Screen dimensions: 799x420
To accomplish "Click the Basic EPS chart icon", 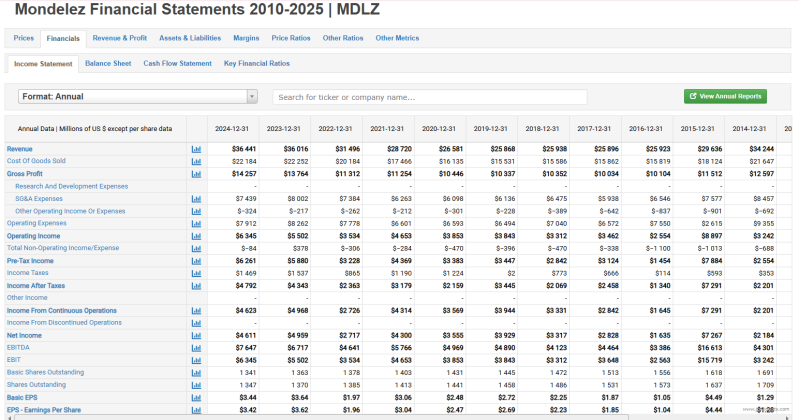I will coord(196,397).
